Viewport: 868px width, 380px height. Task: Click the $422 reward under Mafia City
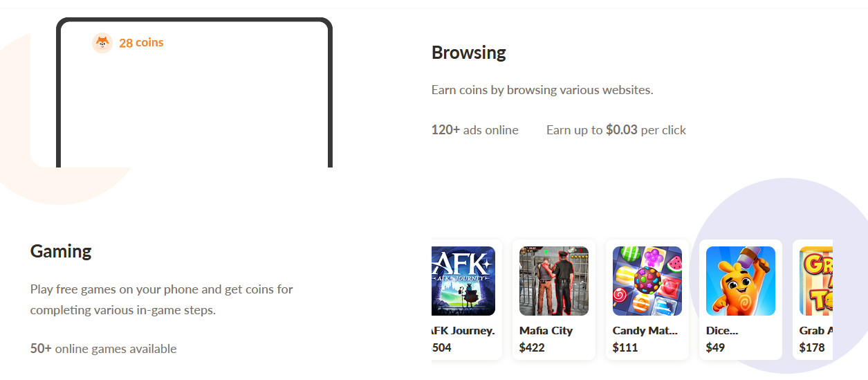pos(532,347)
